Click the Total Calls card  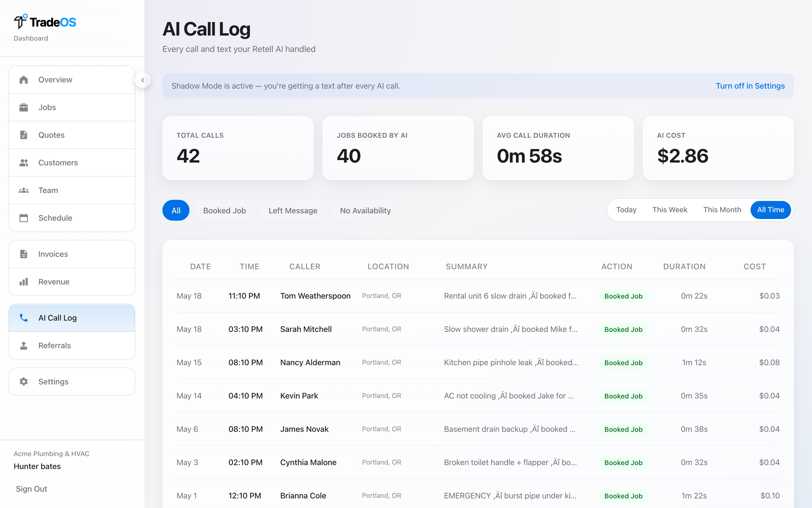point(238,148)
